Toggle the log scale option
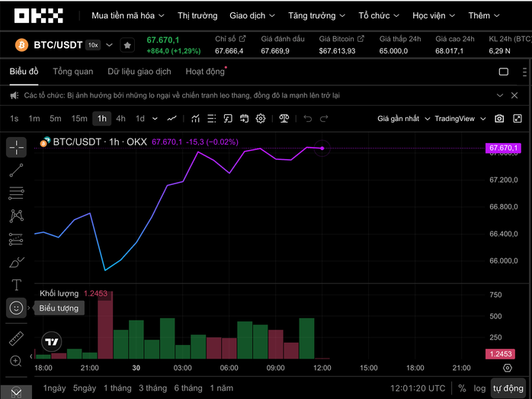The width and height of the screenshot is (532, 399). [x=479, y=388]
